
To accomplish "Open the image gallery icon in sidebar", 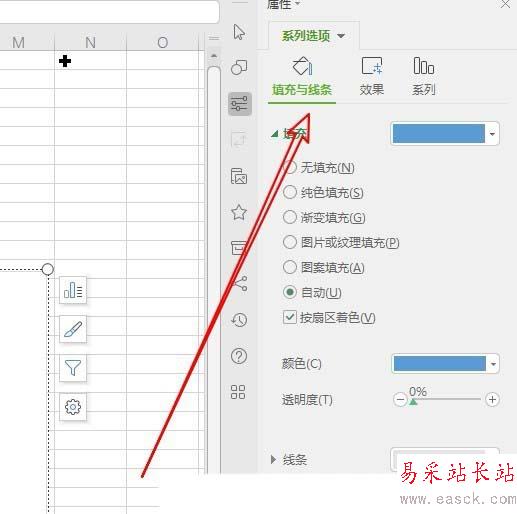I will tap(239, 176).
